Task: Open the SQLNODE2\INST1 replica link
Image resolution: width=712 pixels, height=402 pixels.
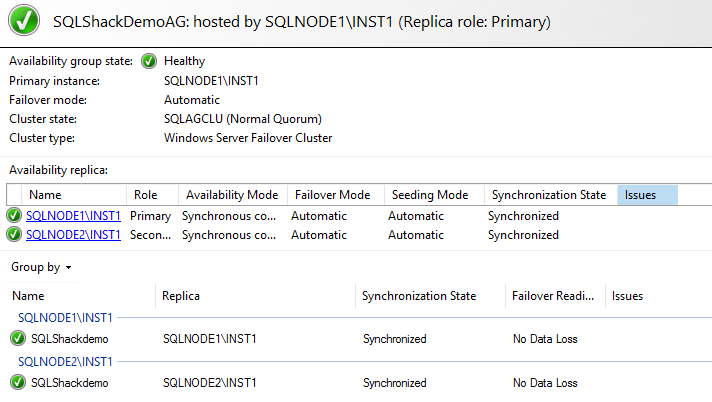Action: (74, 235)
